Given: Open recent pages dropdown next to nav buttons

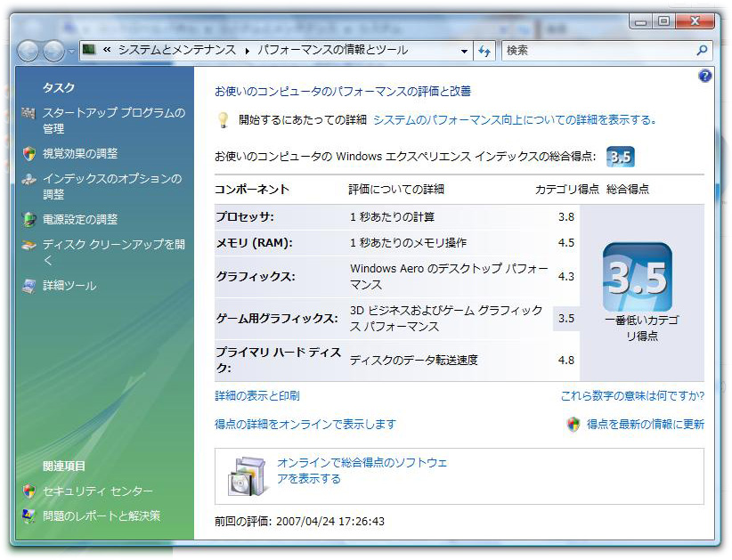Looking at the screenshot, I should (x=71, y=51).
